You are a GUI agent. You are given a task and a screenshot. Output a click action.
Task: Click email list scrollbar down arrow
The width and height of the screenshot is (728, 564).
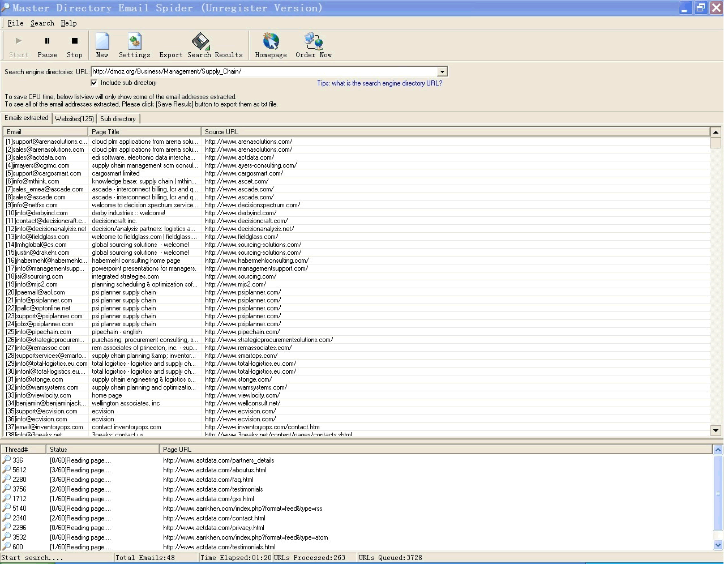[x=716, y=430]
